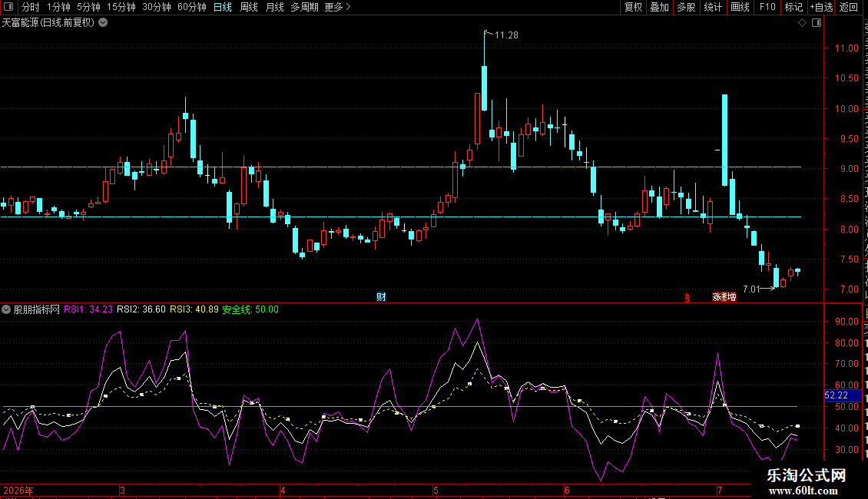The image size is (868, 499).
Task: Toggle the right side panel icon
Action: (817, 23)
